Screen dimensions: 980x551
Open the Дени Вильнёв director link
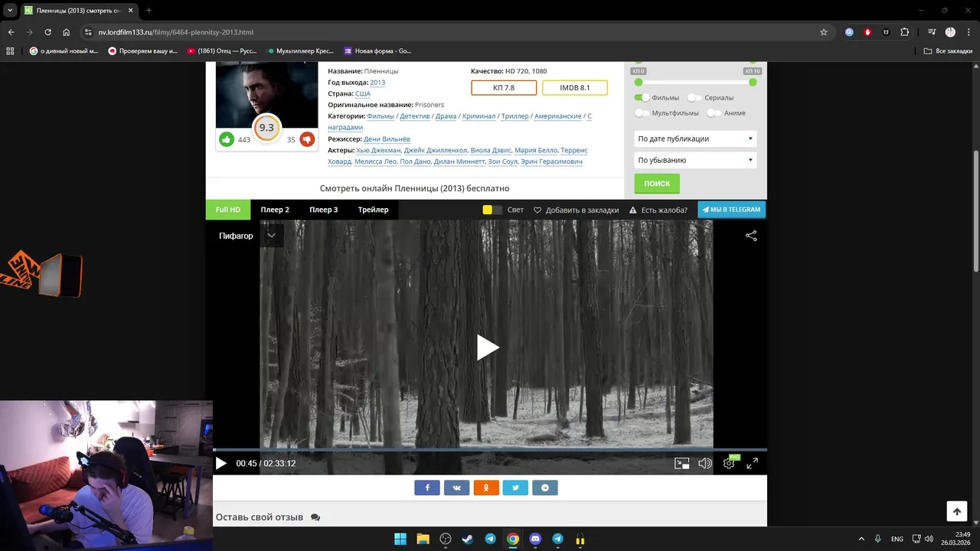[387, 139]
